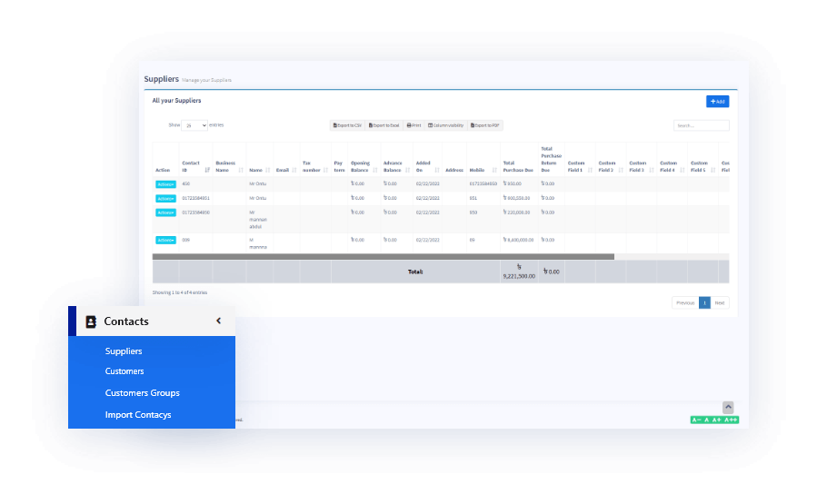Open the Actions dropdown for contact 009

(x=165, y=241)
